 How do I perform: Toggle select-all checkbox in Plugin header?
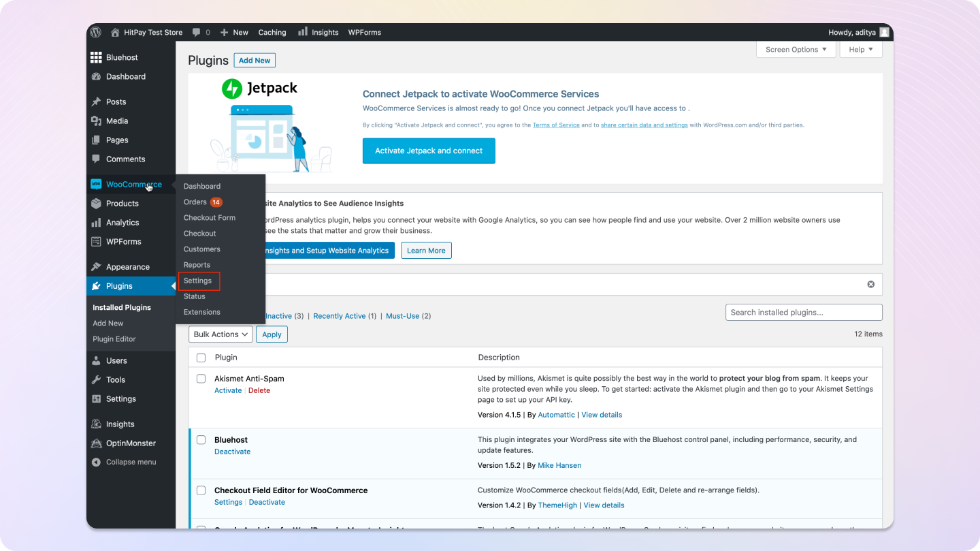[x=201, y=358]
